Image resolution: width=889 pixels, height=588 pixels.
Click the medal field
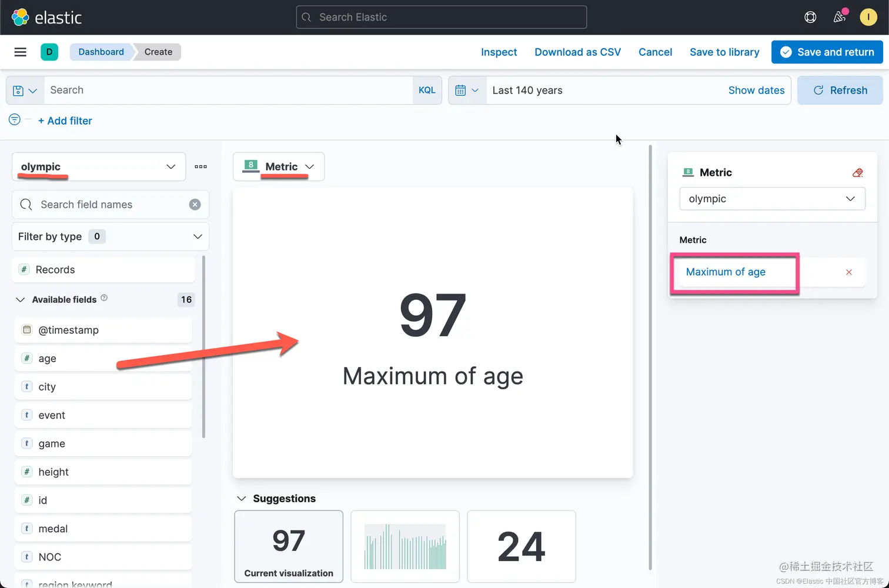point(103,528)
